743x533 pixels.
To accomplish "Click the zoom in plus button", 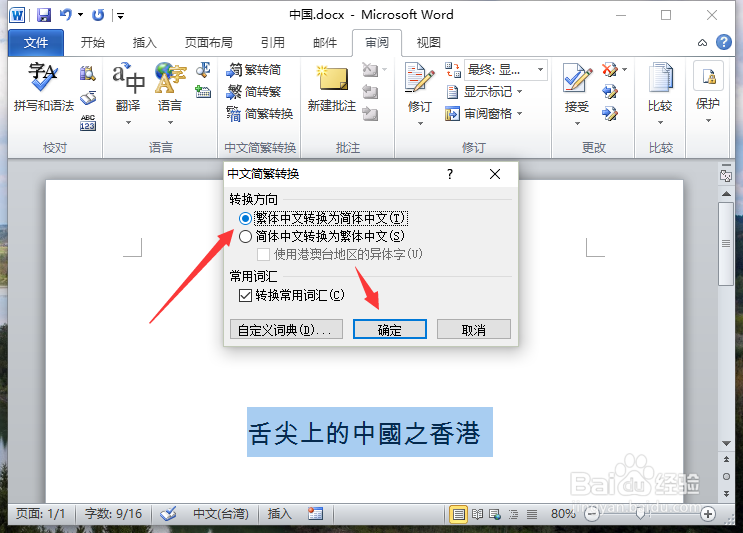I will (708, 514).
